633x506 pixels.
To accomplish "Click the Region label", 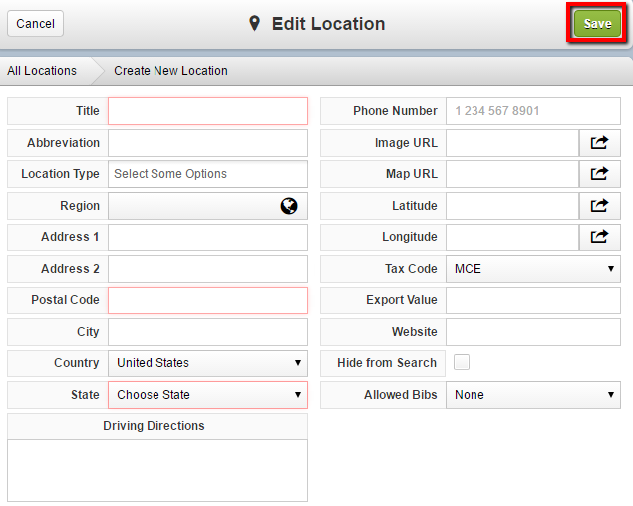I will coord(80,206).
